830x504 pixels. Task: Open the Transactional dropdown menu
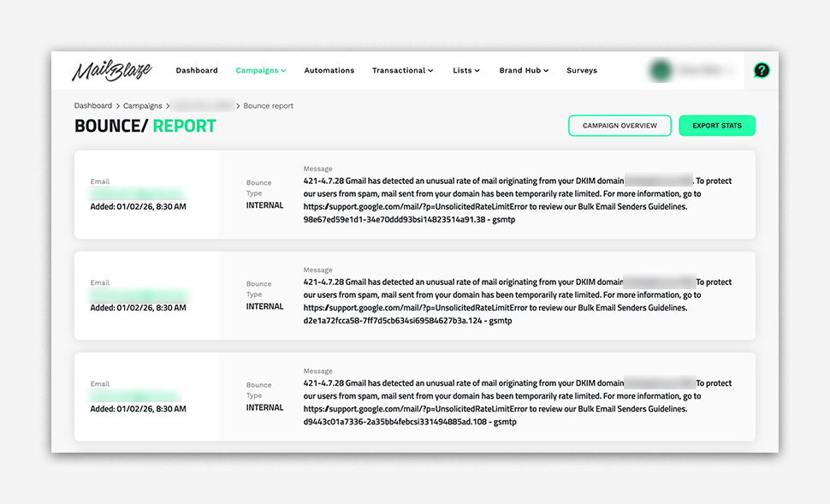(402, 71)
